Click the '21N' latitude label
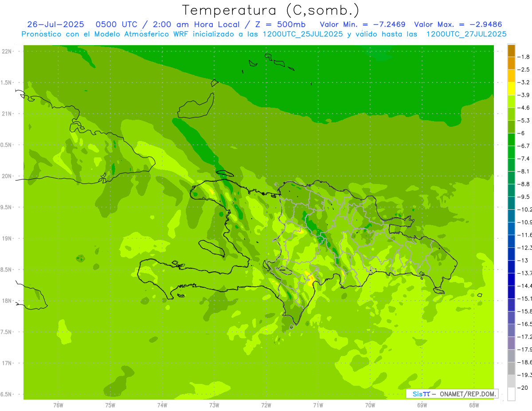The width and height of the screenshot is (532, 411). pyautogui.click(x=7, y=114)
